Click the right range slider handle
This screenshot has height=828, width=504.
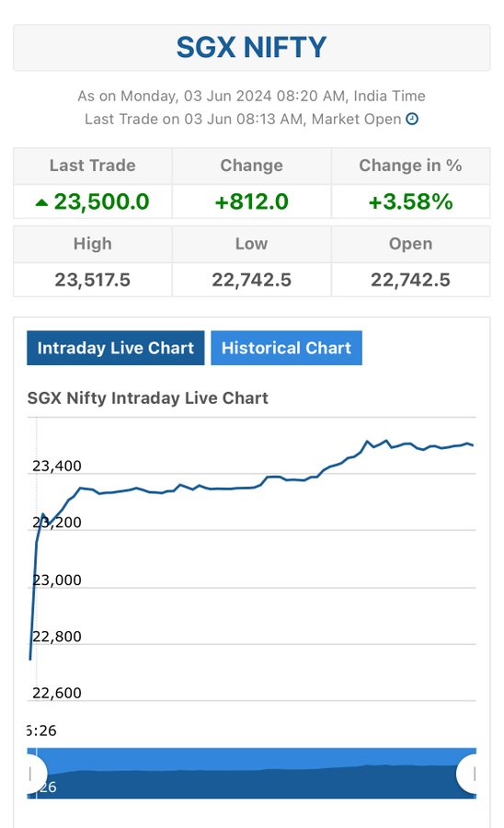tap(467, 774)
